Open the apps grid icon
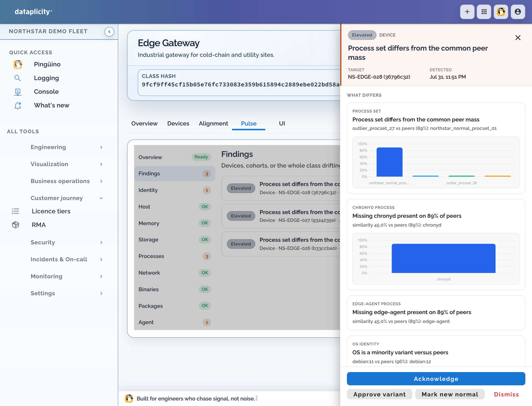Viewport: 532px width, 406px height. [x=484, y=12]
